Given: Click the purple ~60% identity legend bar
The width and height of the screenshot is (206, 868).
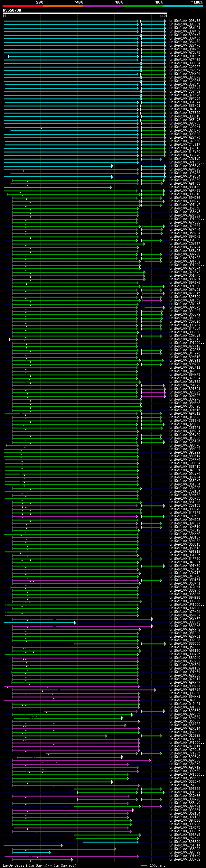Looking at the screenshot, I should (x=103, y=6).
